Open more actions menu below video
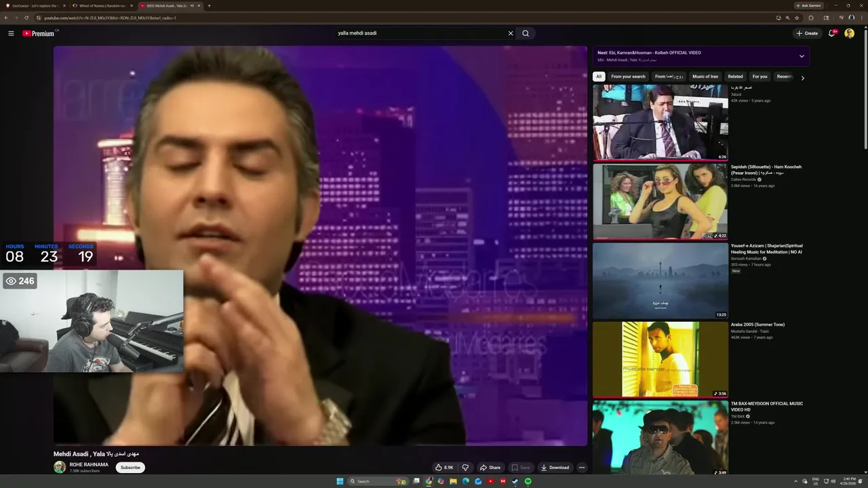 tap(581, 468)
